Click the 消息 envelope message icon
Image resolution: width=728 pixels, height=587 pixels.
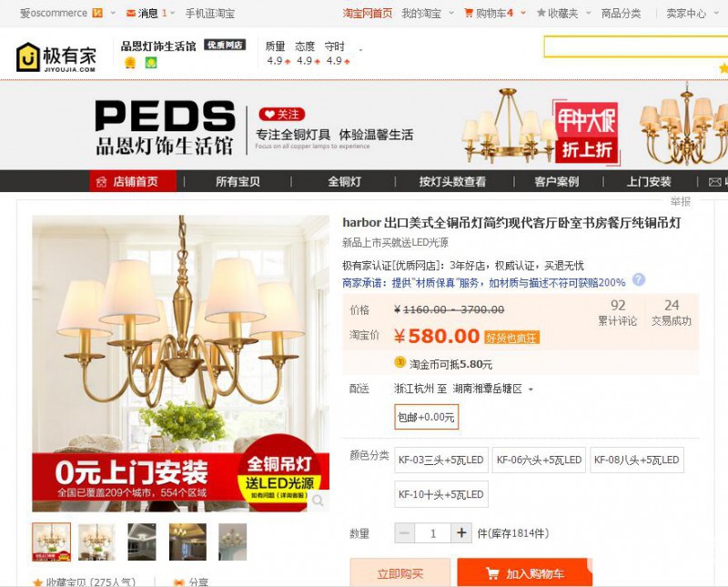click(131, 14)
